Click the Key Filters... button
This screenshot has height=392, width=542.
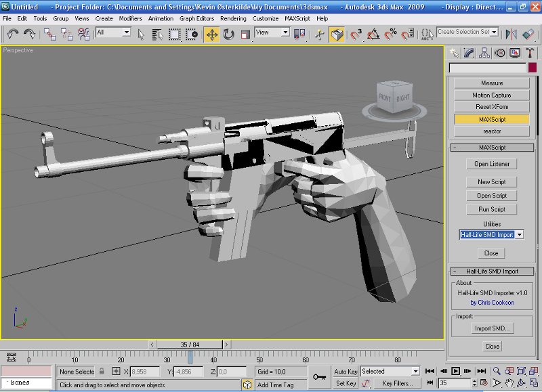397,383
